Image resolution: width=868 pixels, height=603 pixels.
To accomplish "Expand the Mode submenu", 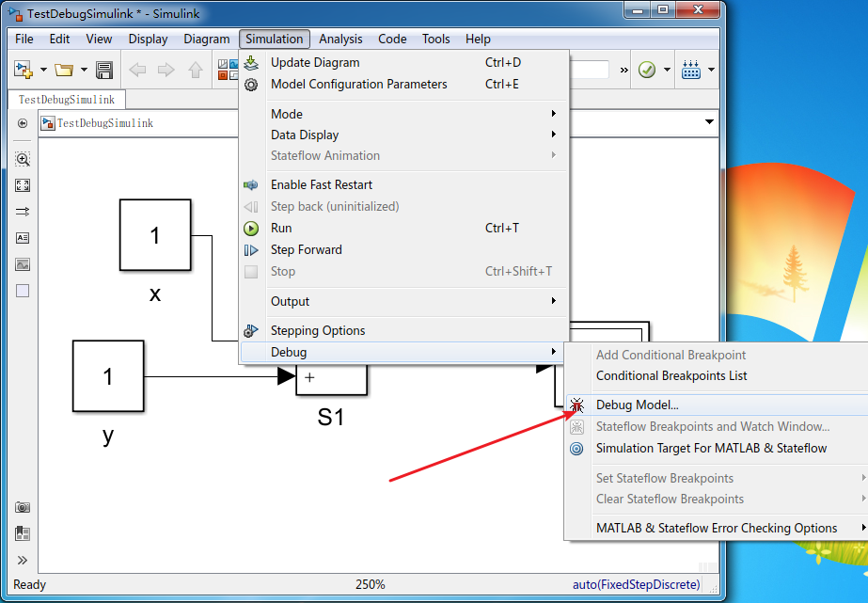I will (x=288, y=114).
